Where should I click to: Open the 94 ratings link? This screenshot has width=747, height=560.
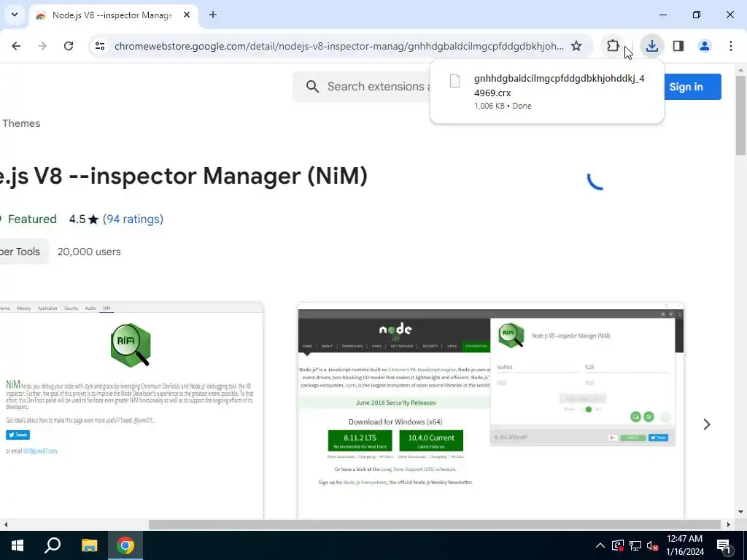(133, 219)
